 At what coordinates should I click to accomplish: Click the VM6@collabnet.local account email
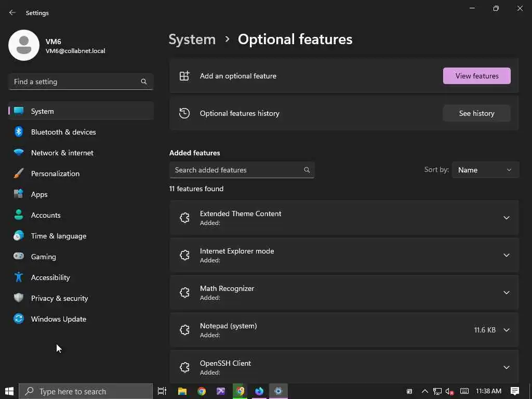(75, 51)
